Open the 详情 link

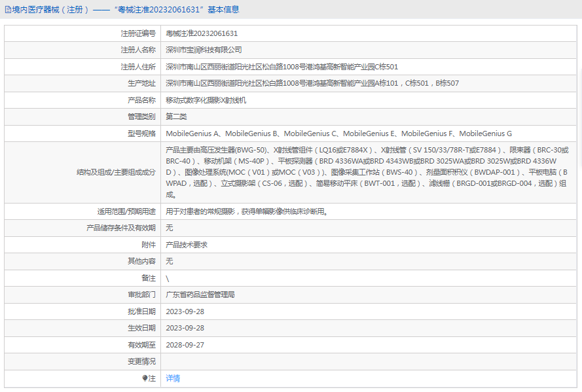point(173,378)
